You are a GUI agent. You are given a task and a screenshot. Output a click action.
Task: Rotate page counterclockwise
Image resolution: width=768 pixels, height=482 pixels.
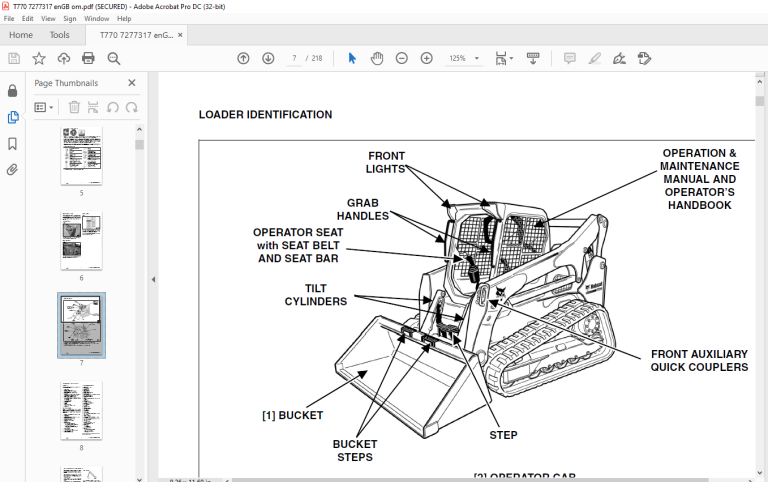click(x=113, y=107)
